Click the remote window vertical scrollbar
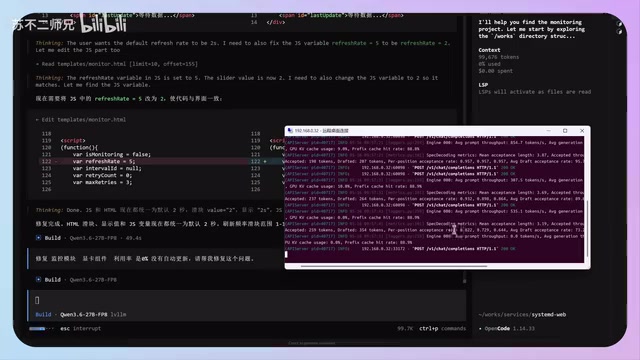Viewport: 640px width, 360px height. click(587, 229)
